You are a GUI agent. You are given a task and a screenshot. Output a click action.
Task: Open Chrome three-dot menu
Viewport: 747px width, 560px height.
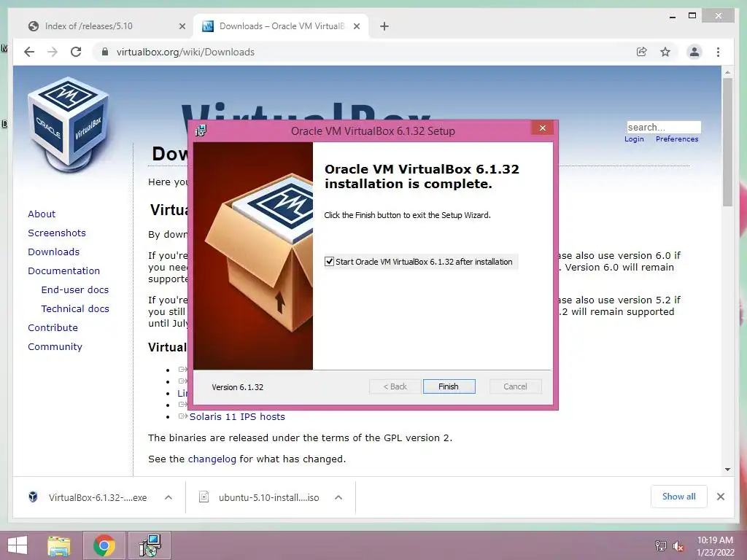click(x=718, y=52)
